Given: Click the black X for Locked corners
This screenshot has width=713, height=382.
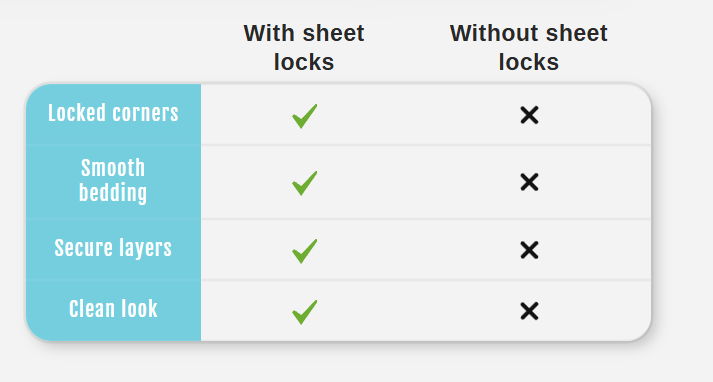Looking at the screenshot, I should point(529,115).
